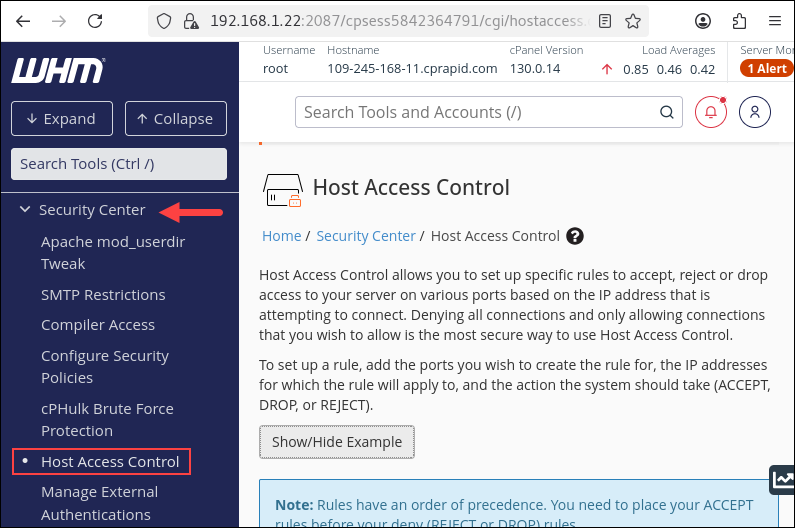Click the search magnifier icon
The height and width of the screenshot is (528, 795).
pyautogui.click(x=667, y=112)
